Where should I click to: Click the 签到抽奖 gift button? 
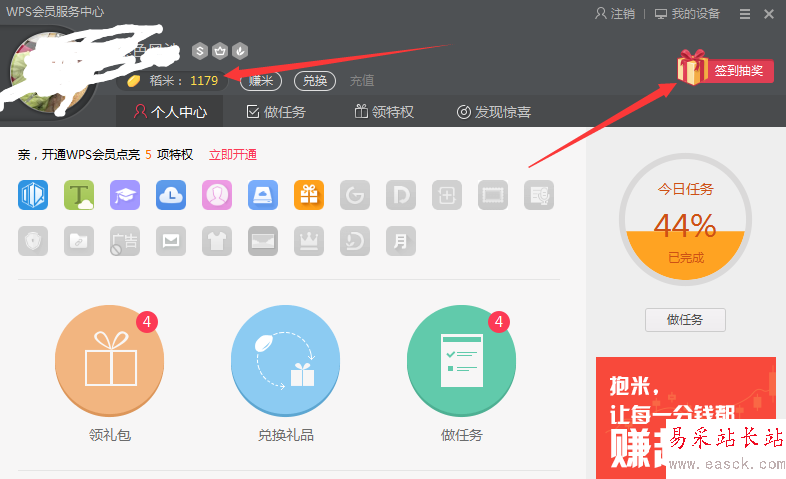(x=725, y=69)
